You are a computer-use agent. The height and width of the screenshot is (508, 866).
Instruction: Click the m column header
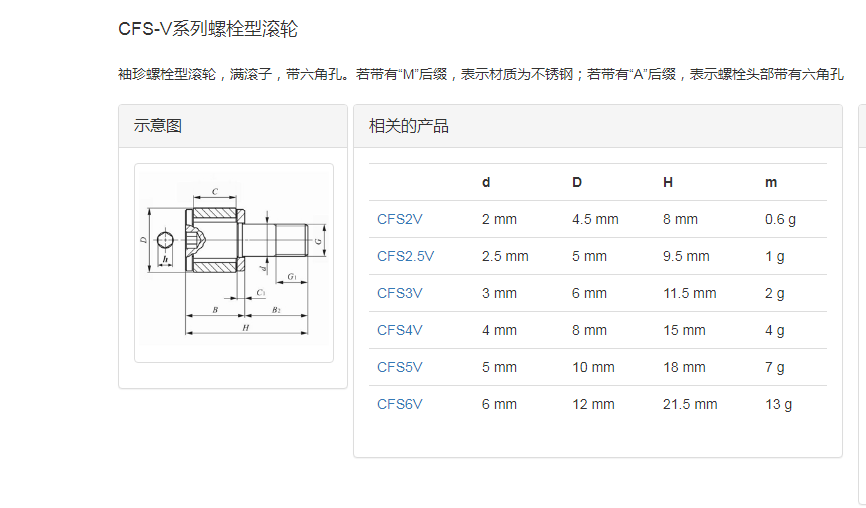point(771,182)
